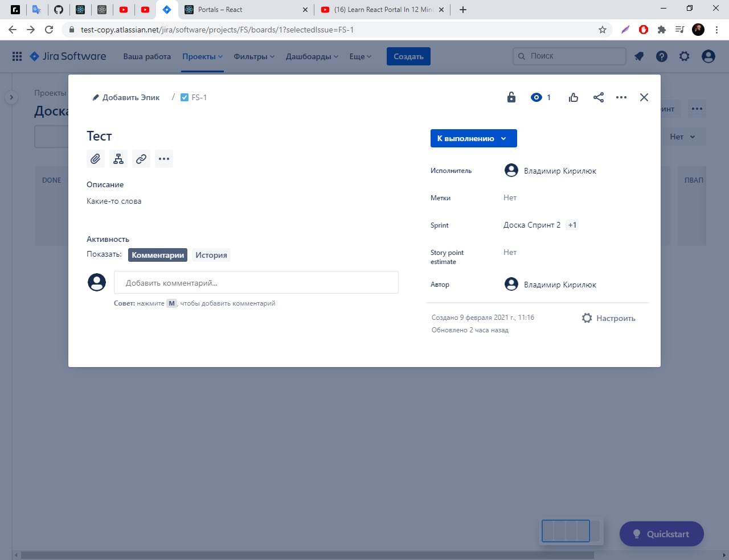Open the Ваша работа menu
729x560 pixels.
[x=147, y=56]
